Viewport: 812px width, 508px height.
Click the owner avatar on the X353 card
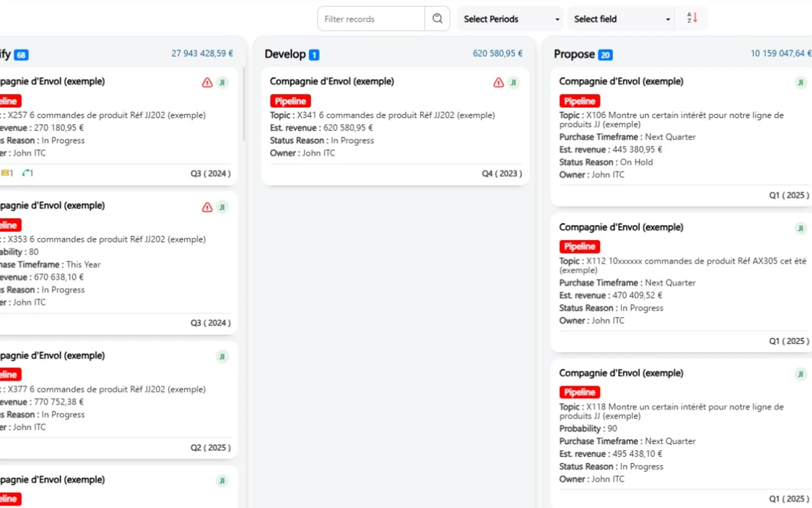[222, 207]
